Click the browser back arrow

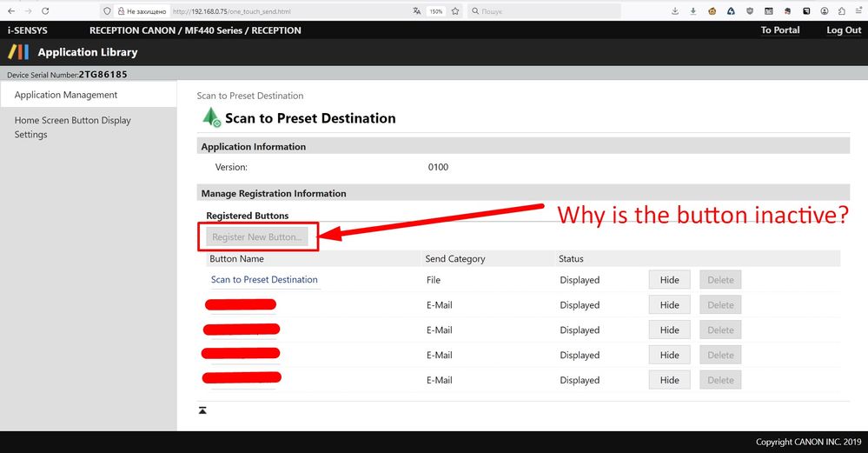(10, 11)
